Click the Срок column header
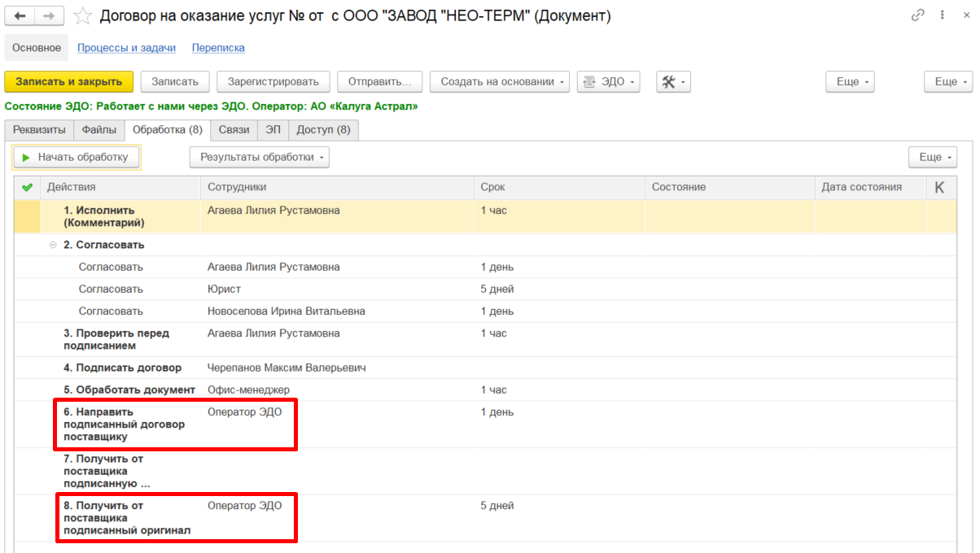Screen dimensions: 980x553 [x=559, y=187]
